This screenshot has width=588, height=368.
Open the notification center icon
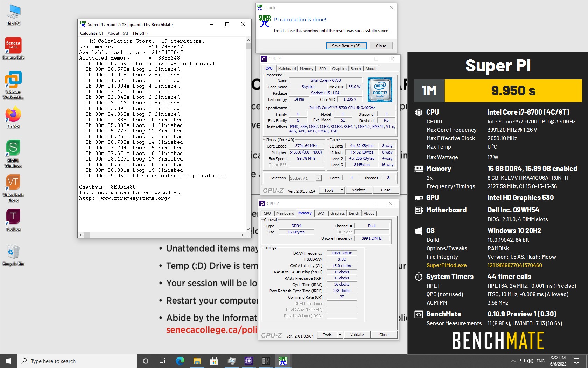(x=576, y=361)
